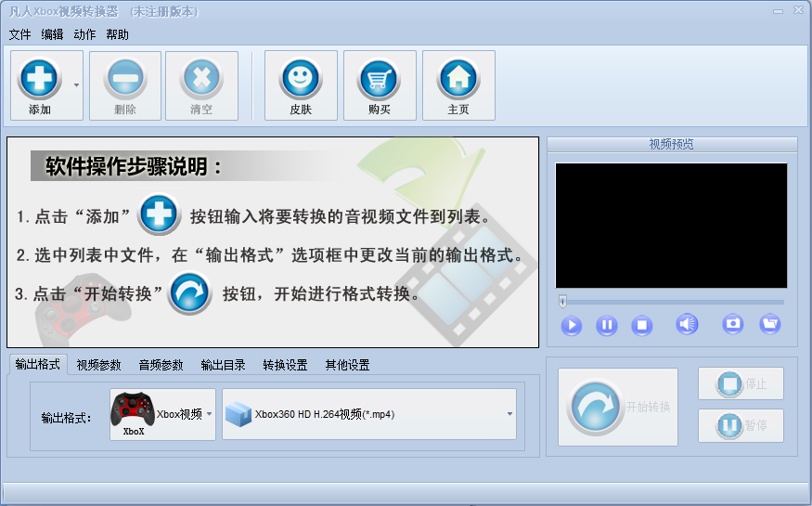Click the preview seek slider handle
This screenshot has width=812, height=506.
[563, 302]
